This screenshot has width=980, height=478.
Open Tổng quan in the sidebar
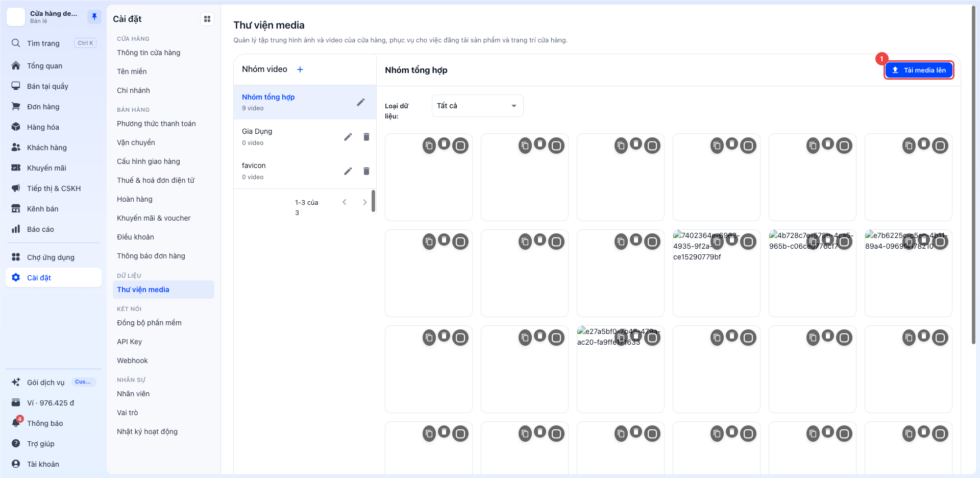[54, 66]
